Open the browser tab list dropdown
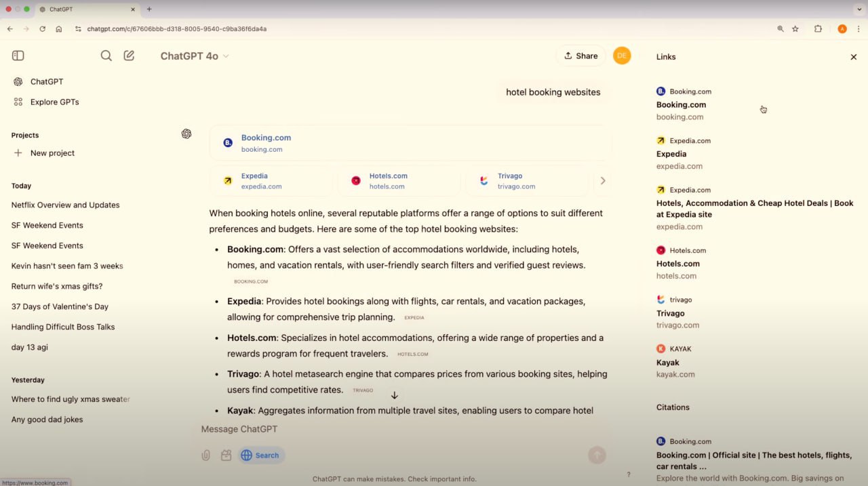This screenshot has height=486, width=868. 859,9
